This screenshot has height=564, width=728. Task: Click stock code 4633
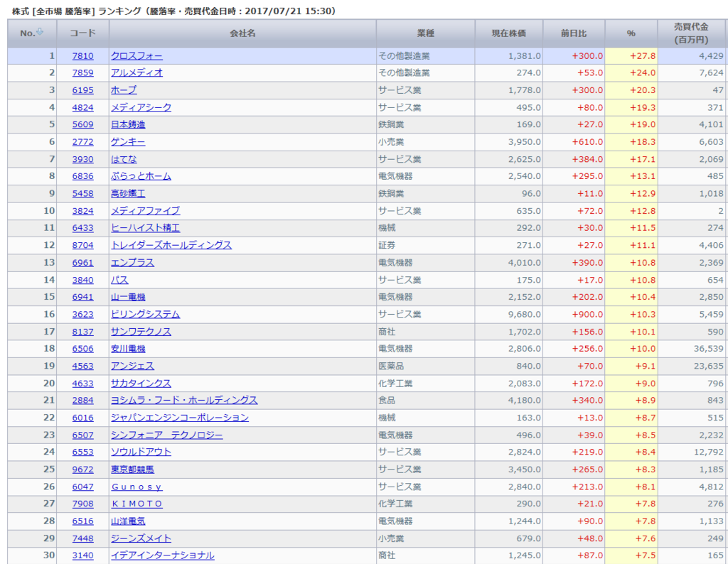[x=82, y=384]
